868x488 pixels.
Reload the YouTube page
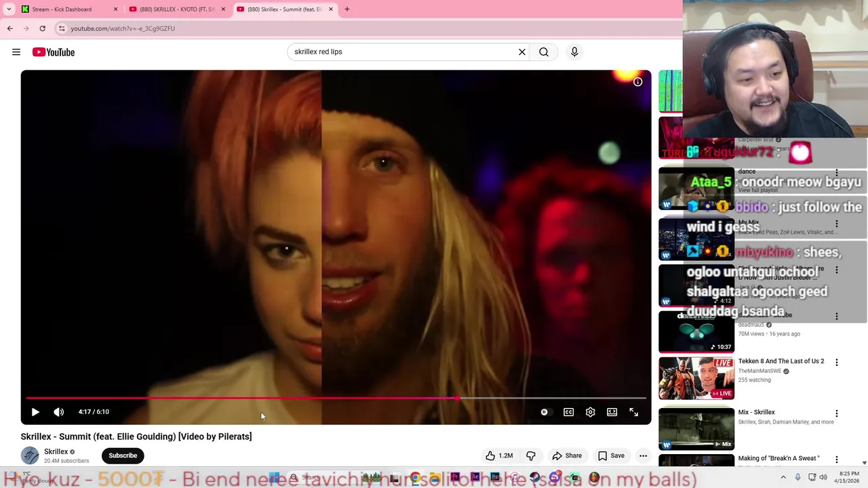(42, 28)
